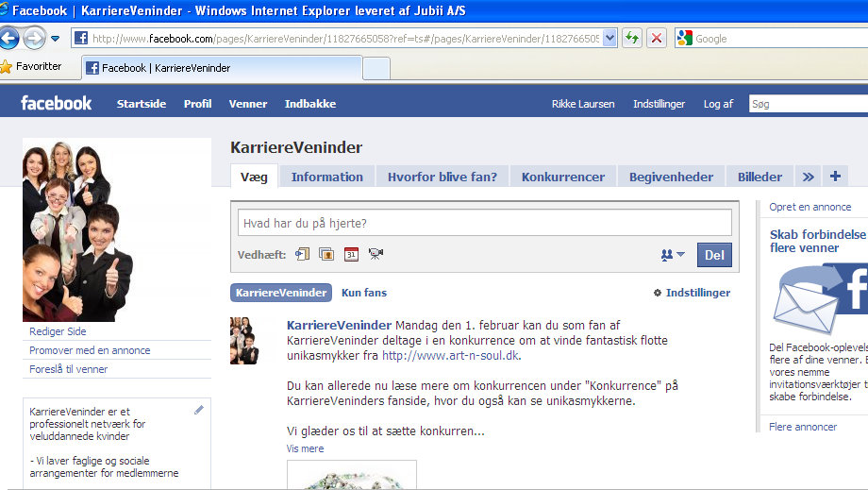This screenshot has height=490, width=868.
Task: Open the Information tab
Action: 326,177
